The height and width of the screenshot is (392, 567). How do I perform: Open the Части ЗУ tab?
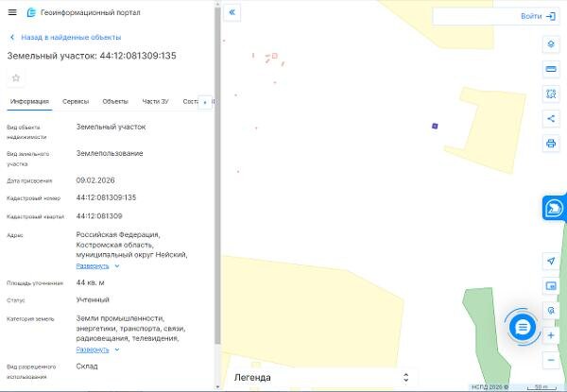tap(156, 101)
